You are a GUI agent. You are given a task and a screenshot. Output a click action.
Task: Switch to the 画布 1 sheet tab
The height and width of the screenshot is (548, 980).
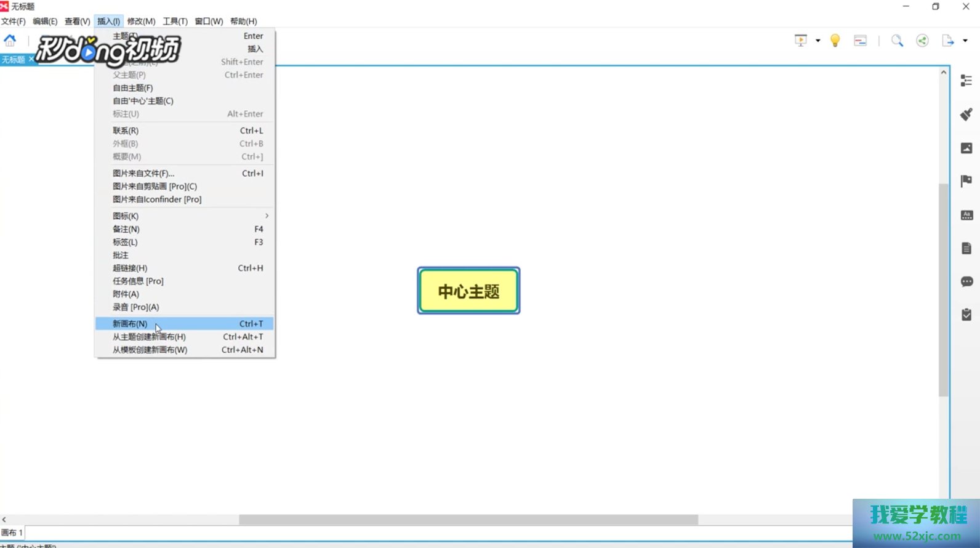(12, 533)
